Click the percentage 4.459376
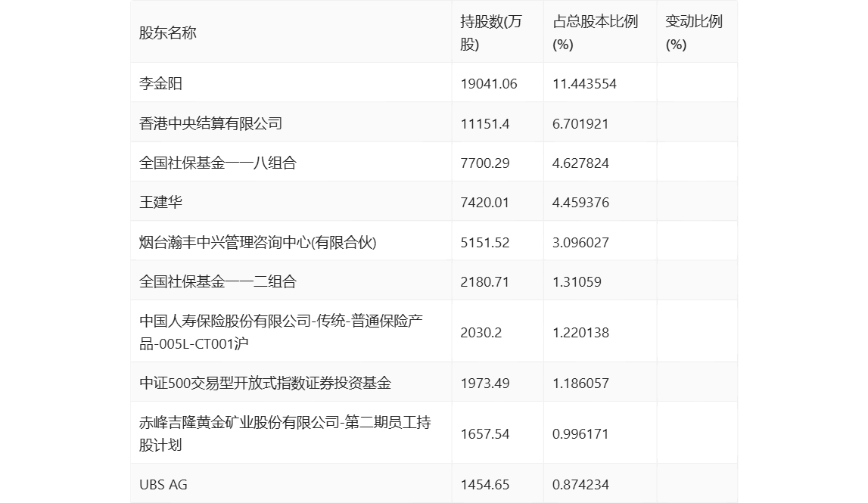868x503 pixels. click(x=580, y=203)
